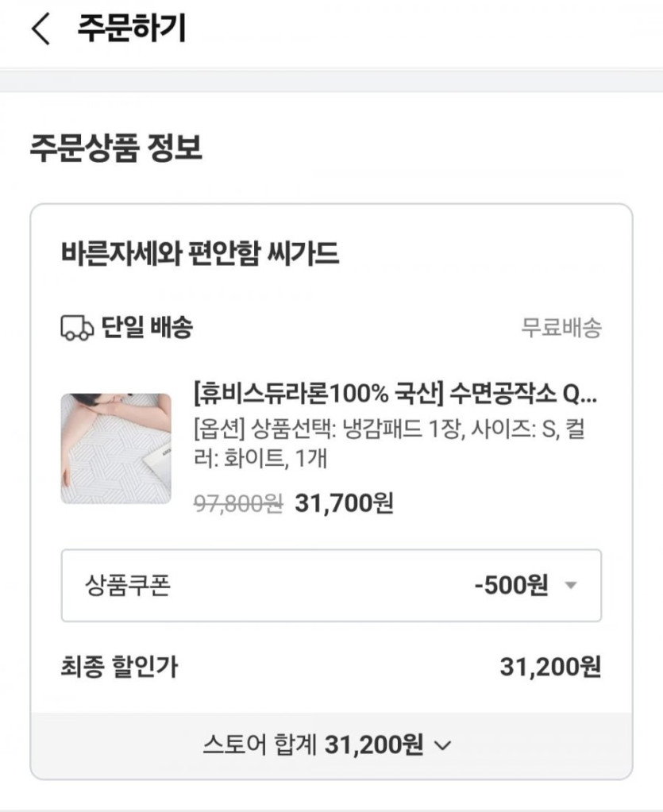Tap the 최종 할인가 label
This screenshot has height=812, width=663.
119,668
